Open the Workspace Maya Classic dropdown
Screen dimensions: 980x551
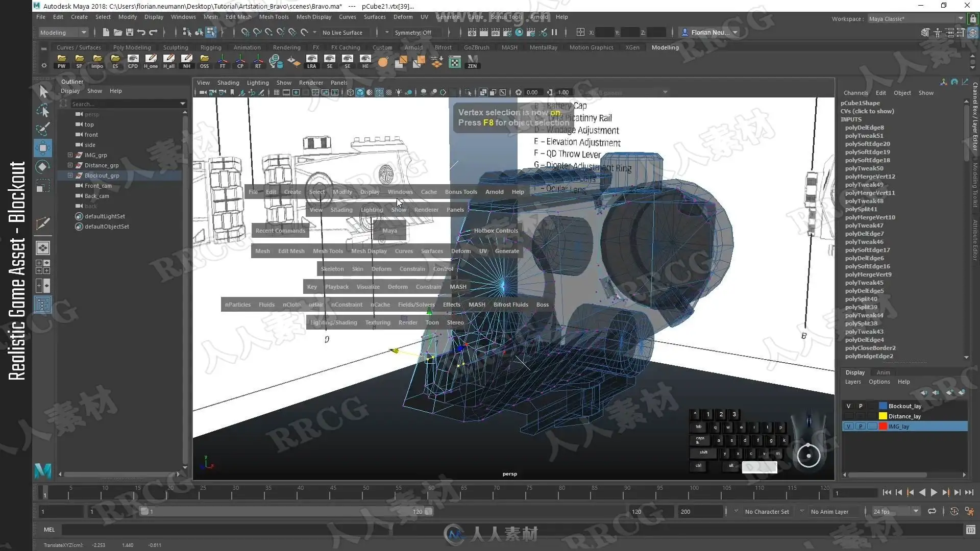pos(916,19)
